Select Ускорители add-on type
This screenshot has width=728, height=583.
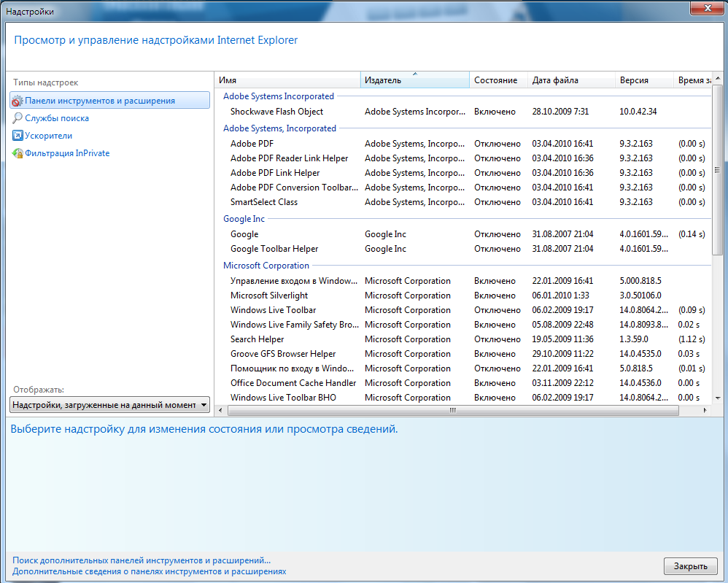[x=48, y=136]
